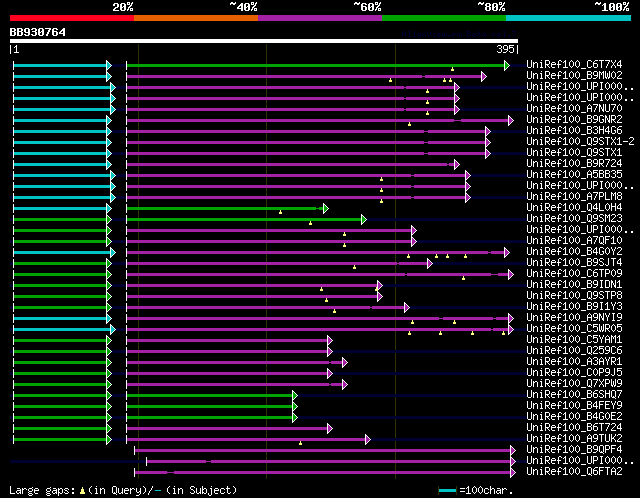Click the short cyan alignment bar for C6T7X4
The image size is (640, 498).
tap(60, 65)
